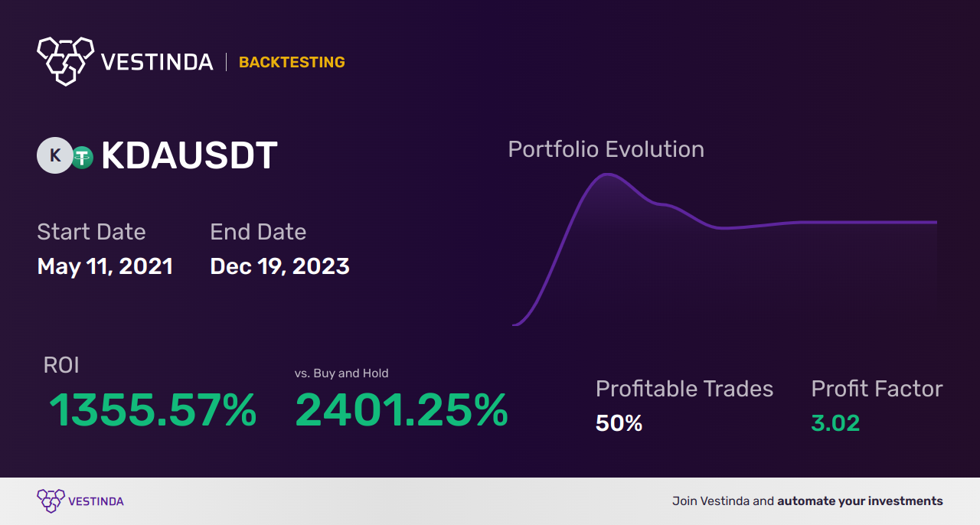The width and height of the screenshot is (980, 525).
Task: Click the VESTINDA header wordmark
Action: click(157, 62)
